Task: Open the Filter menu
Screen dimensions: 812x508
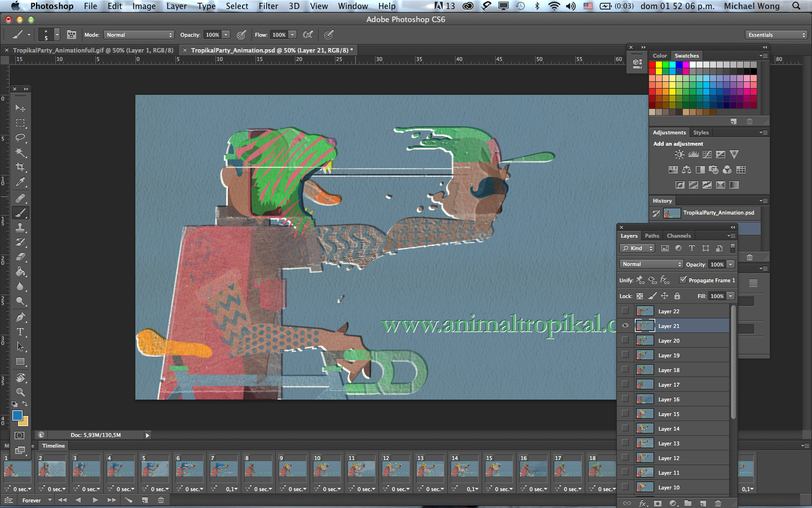Action: (x=268, y=6)
